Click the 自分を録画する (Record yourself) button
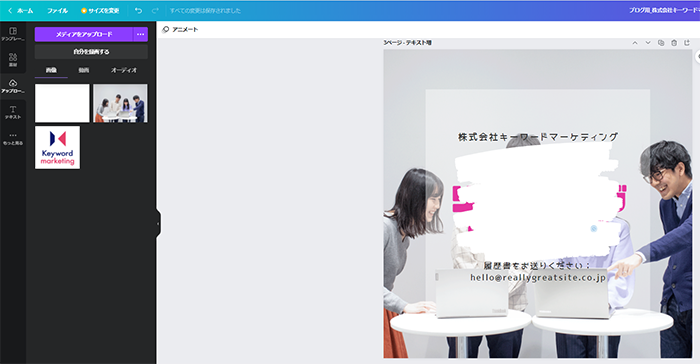 point(91,51)
